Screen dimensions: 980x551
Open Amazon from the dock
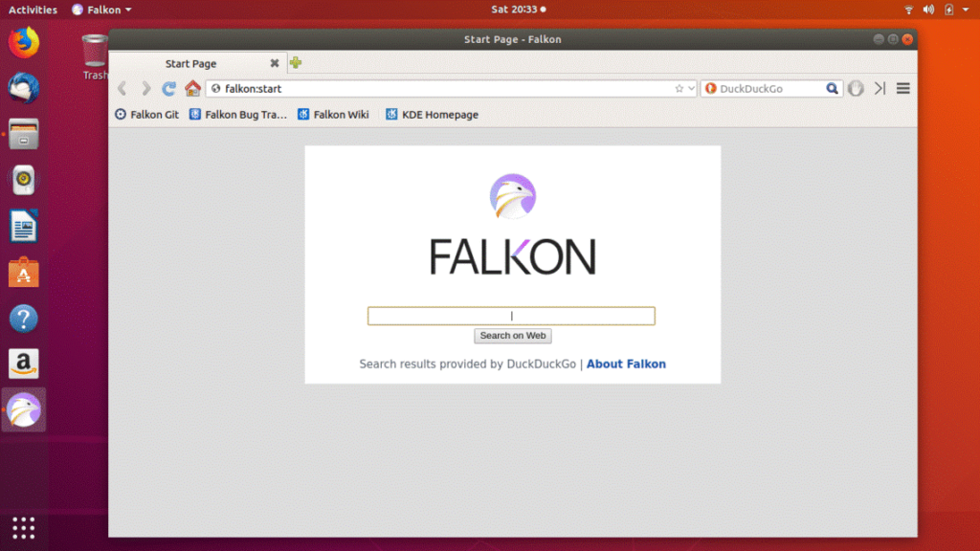click(24, 364)
